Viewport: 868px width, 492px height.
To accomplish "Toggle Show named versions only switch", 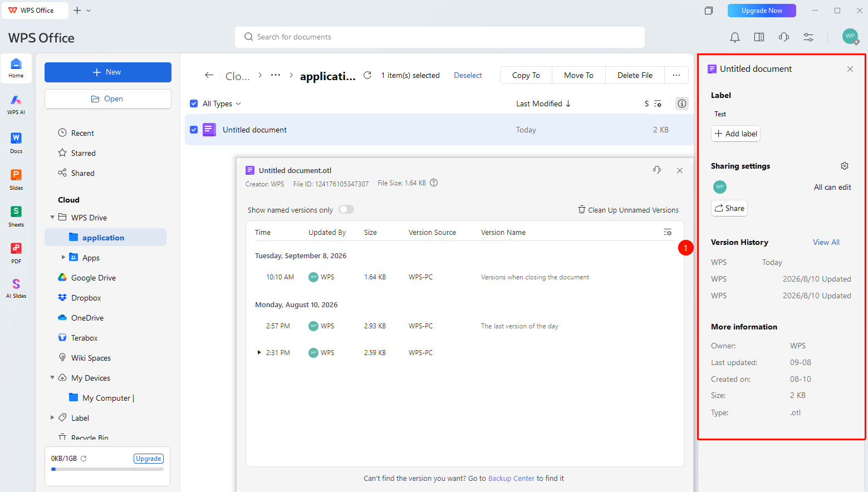I will 346,209.
